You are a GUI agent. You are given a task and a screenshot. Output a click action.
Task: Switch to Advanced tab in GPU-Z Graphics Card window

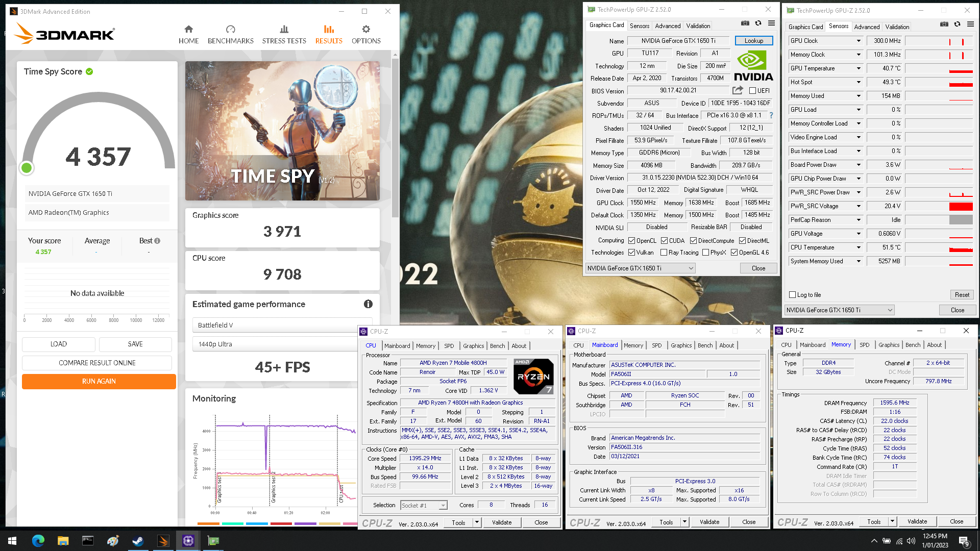point(668,26)
